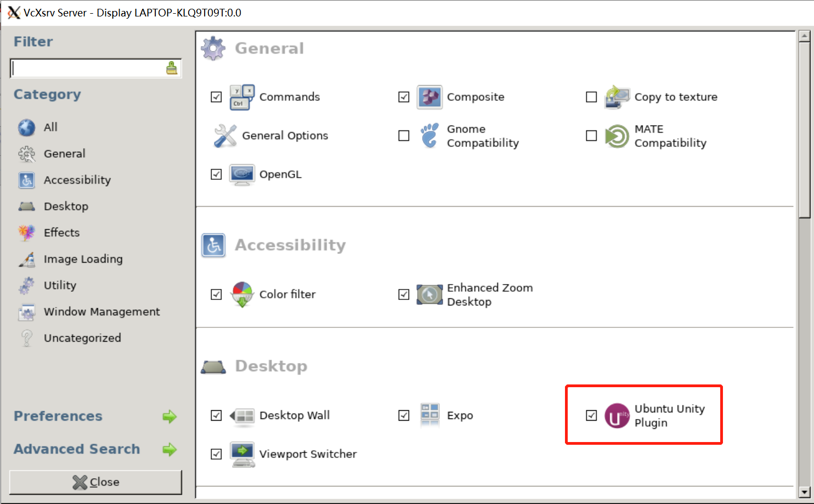This screenshot has width=814, height=504.
Task: Select the Viewport Switcher plugin icon
Action: click(x=242, y=454)
